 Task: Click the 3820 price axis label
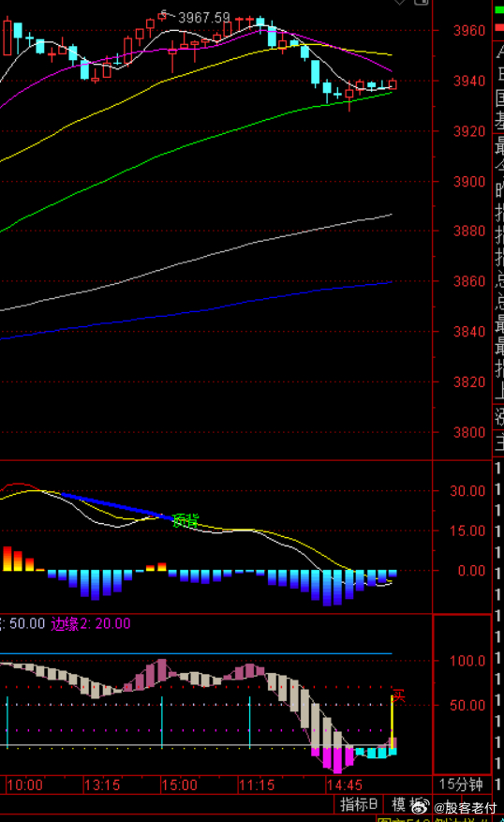tap(469, 381)
